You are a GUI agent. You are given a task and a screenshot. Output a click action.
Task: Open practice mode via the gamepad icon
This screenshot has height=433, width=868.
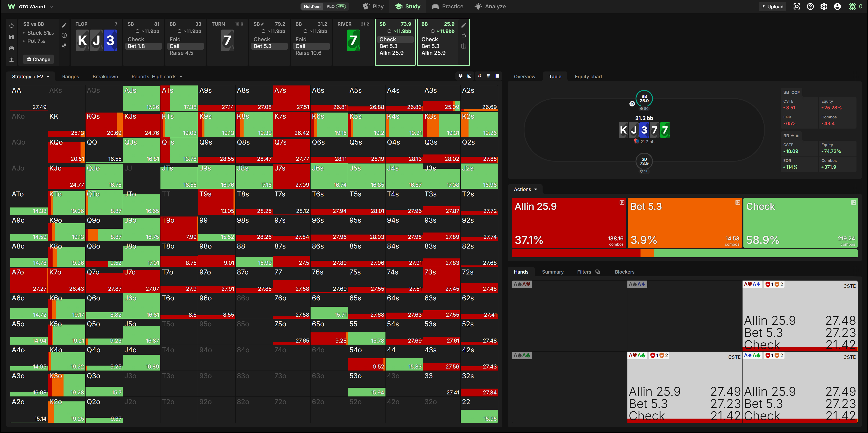(12, 48)
